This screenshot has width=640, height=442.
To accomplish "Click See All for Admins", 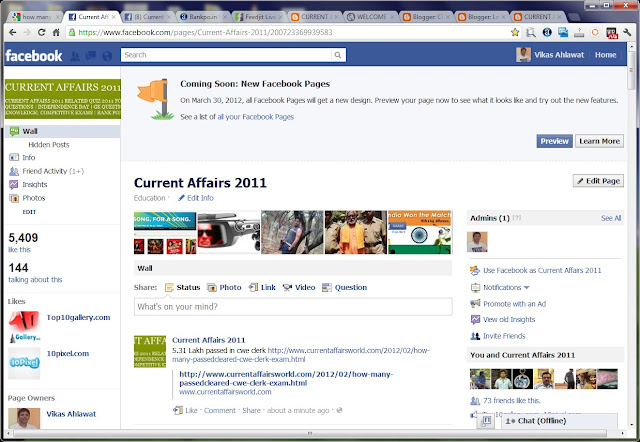I will (x=611, y=218).
